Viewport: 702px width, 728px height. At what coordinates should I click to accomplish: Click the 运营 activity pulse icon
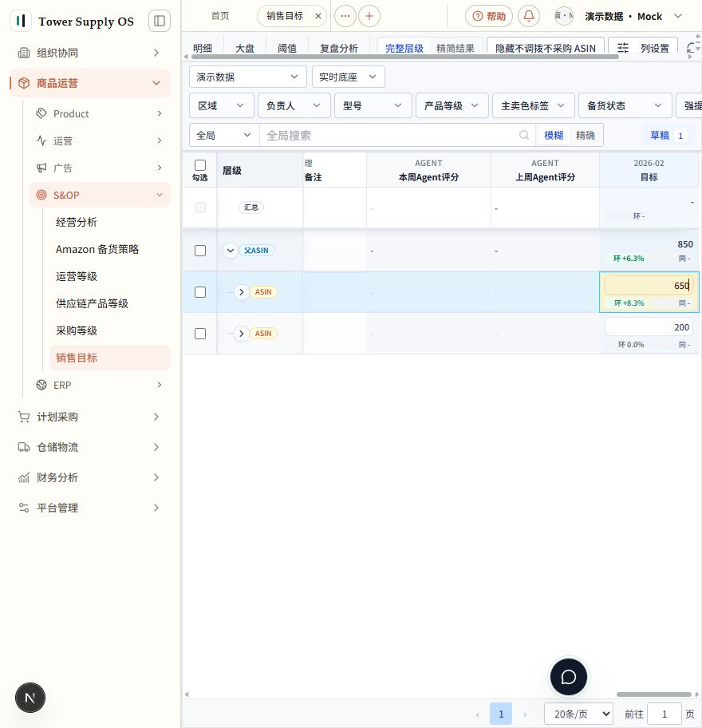click(41, 140)
